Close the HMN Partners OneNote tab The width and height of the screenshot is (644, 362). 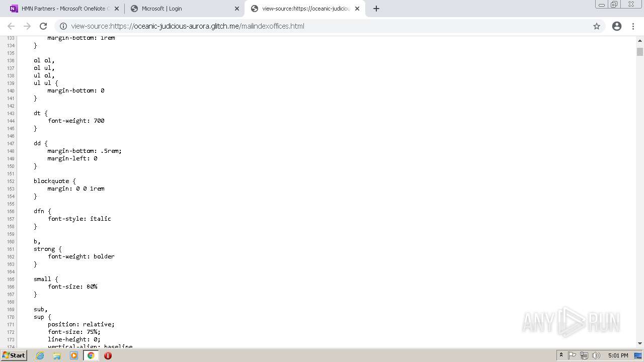pos(117,9)
